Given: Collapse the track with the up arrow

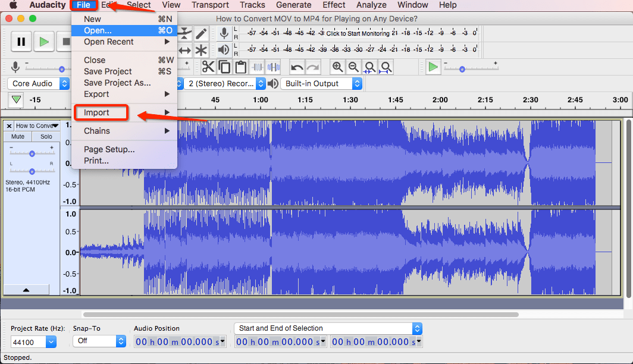Looking at the screenshot, I should coord(26,290).
